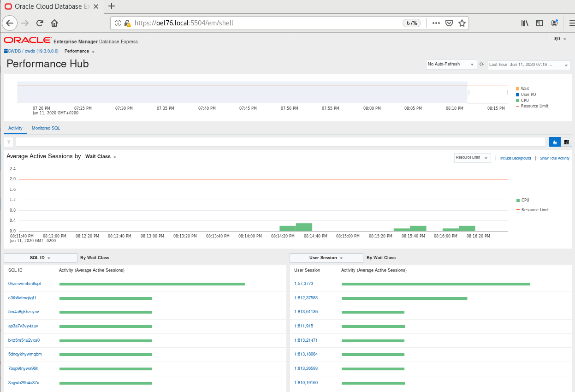Click the activity filter funnel icon
This screenshot has height=392, width=575.
tap(8, 142)
